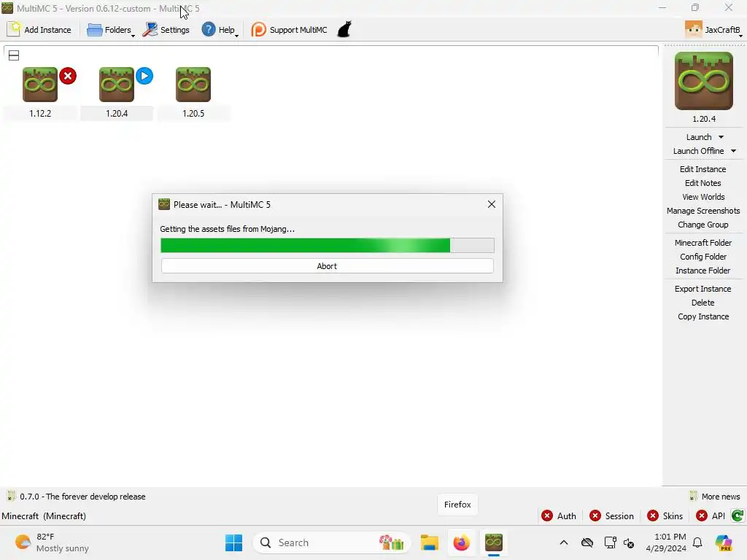Click the dialog title MultiMC icon
The width and height of the screenshot is (747, 560).
coord(164,204)
